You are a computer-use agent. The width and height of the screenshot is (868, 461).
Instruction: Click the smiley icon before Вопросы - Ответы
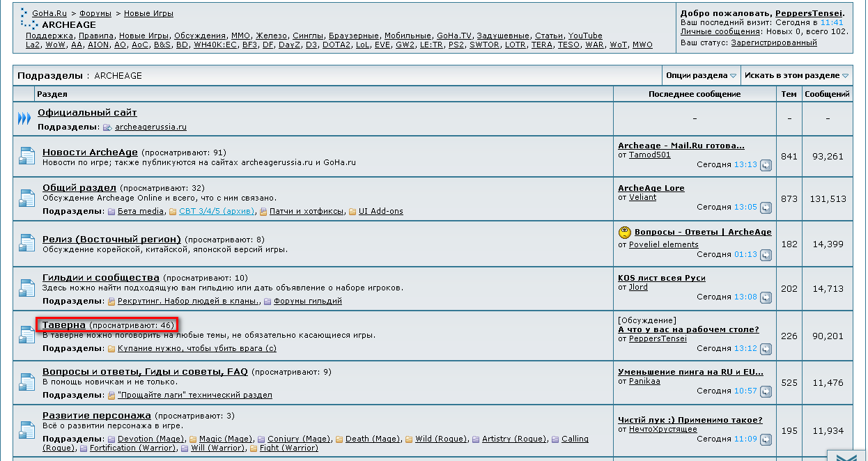pyautogui.click(x=625, y=233)
